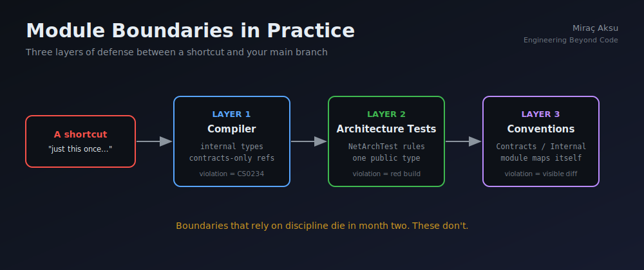
Task: Click the arrow between Compiler and Architecture Tests
Action: tap(308, 141)
